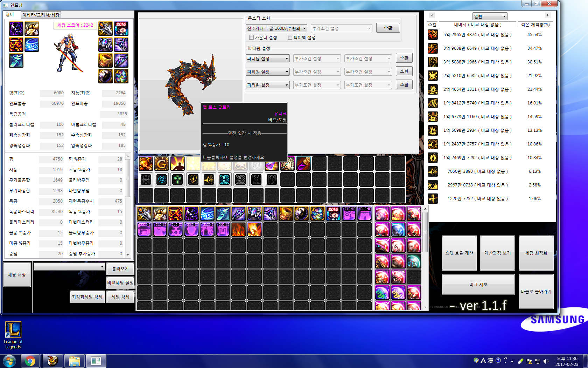Select the blue orb in the avatar inventory

pyautogui.click(x=398, y=230)
